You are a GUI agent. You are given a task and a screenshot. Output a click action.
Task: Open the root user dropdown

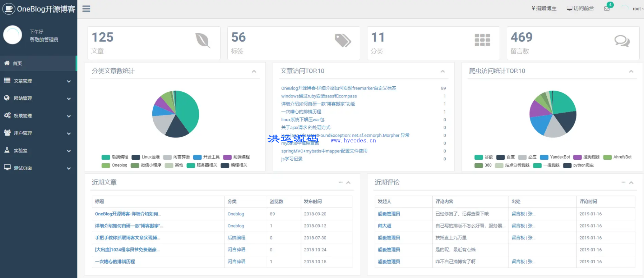coord(638,9)
